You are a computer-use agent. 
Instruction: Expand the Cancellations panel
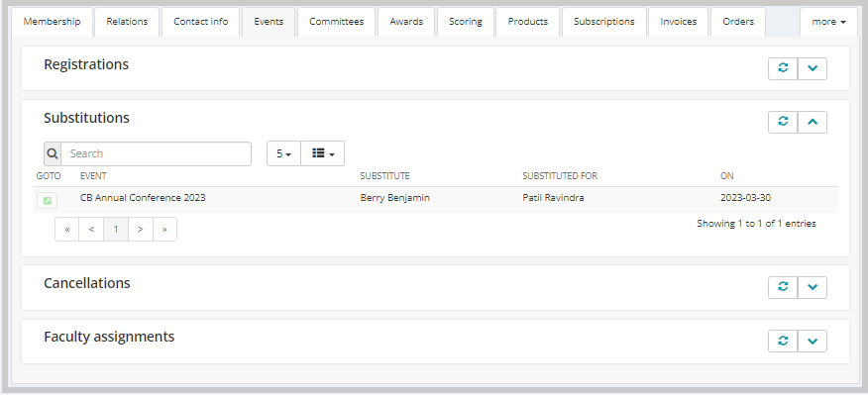tap(813, 287)
